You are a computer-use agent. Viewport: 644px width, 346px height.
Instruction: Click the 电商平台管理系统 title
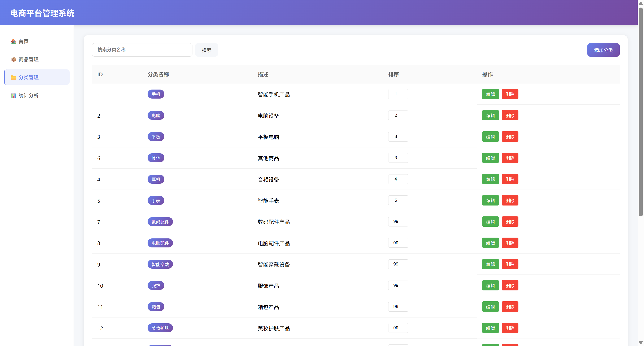[43, 13]
